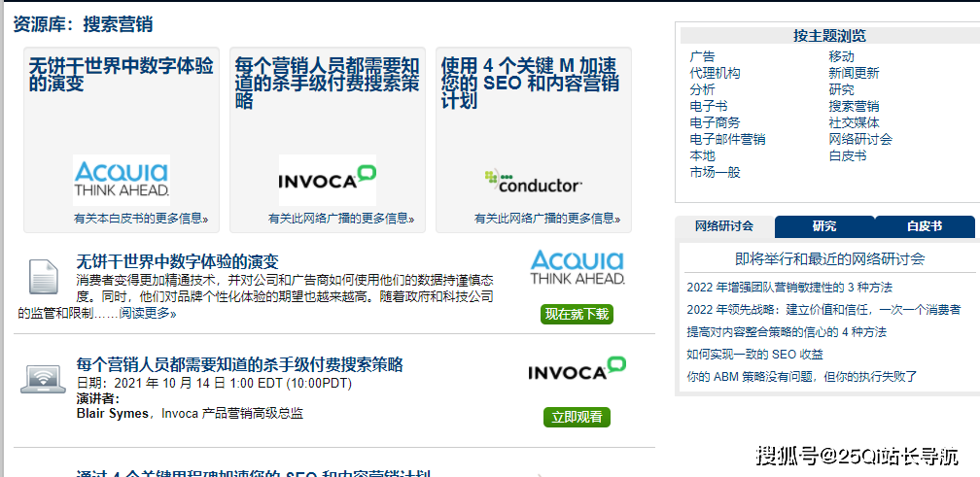Open 有关此网络广播的更多信息 link under Invoca
The height and width of the screenshot is (477, 980).
(341, 219)
